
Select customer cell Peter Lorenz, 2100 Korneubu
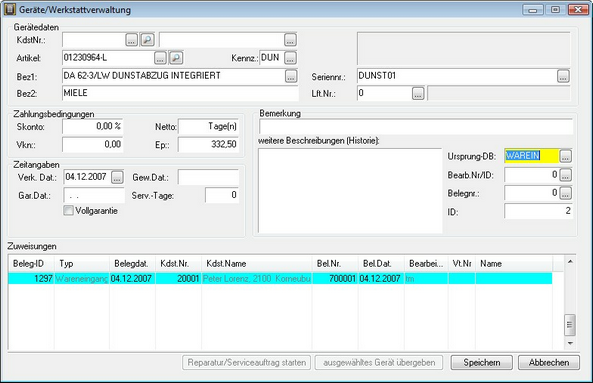coord(257,279)
